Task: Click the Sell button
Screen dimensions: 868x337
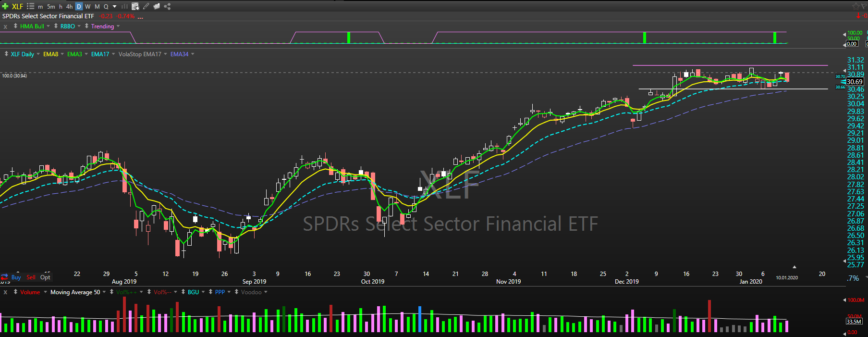Action: [31, 277]
